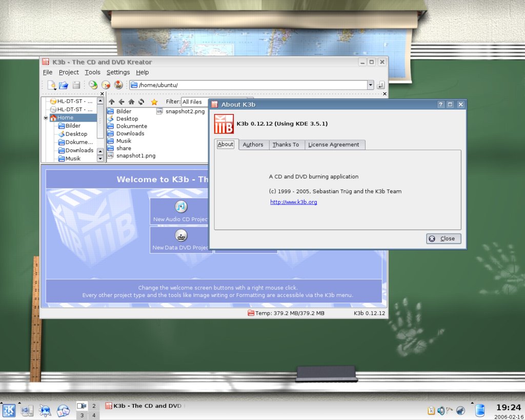Click the Temp: 379.2 MB status entry
This screenshot has height=420, width=525.
point(286,313)
